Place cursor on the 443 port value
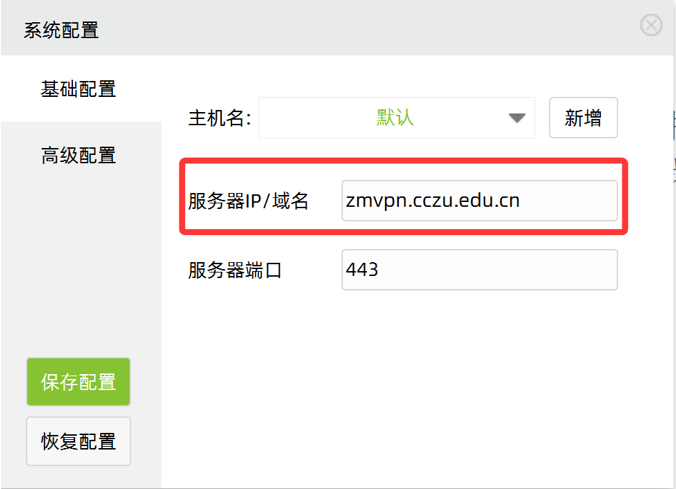Screen dimensions: 676x489 (x=361, y=270)
